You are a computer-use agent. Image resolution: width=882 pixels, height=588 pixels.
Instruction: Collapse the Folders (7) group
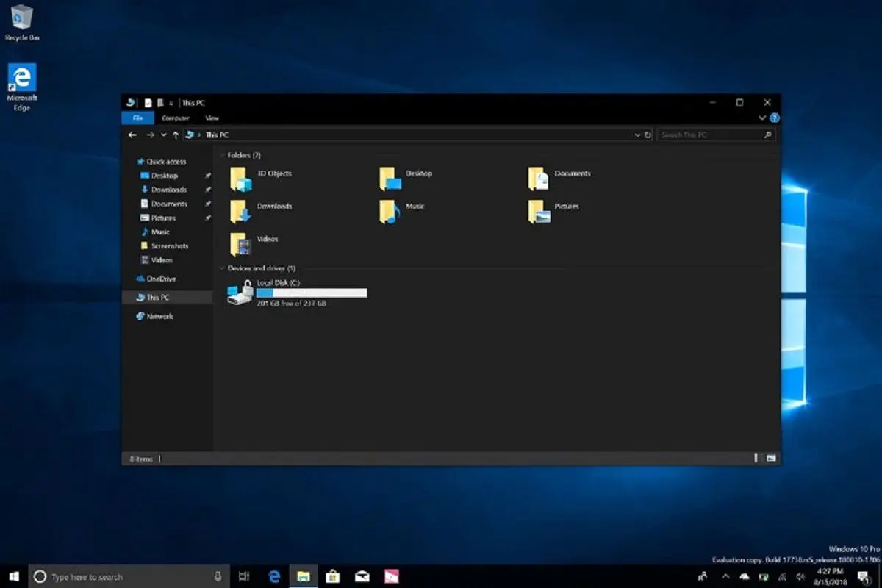(x=222, y=156)
